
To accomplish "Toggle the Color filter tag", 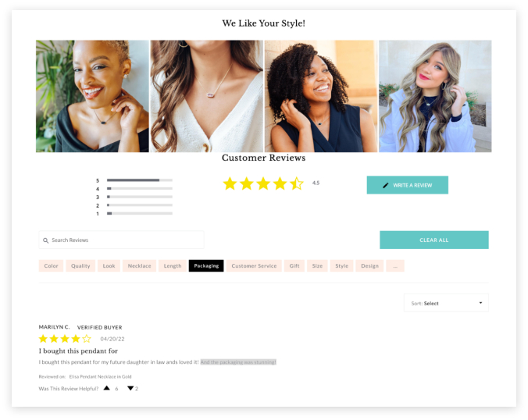I will coord(51,266).
